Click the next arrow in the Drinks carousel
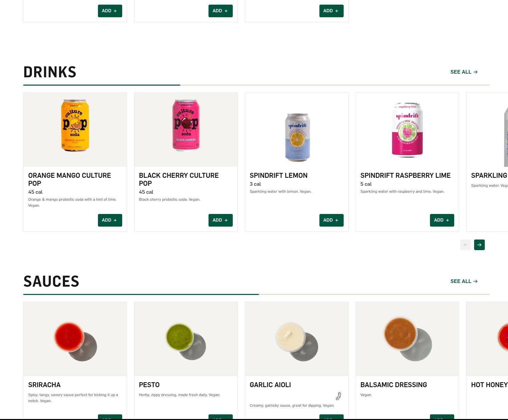This screenshot has height=420, width=508. point(479,245)
